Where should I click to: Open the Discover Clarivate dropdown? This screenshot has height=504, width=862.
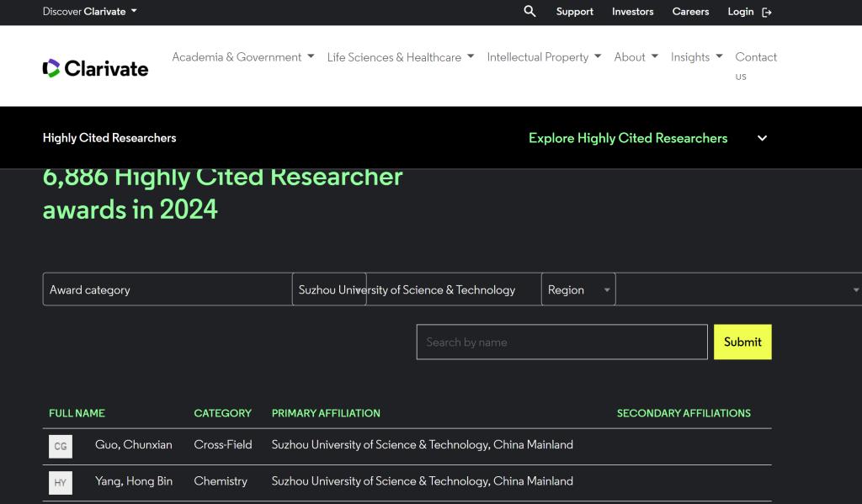(89, 12)
